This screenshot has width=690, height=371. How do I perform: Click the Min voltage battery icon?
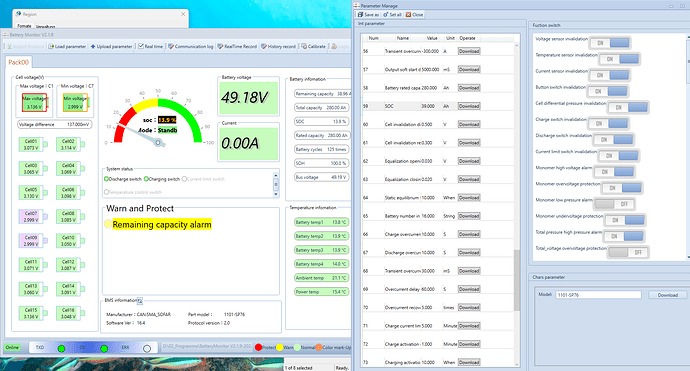click(x=76, y=103)
